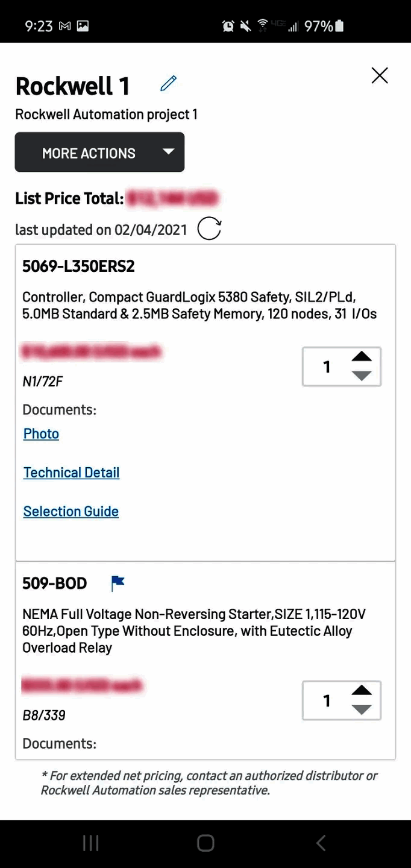
Task: Decrease quantity for 5069-L350ERS2
Action: (362, 376)
